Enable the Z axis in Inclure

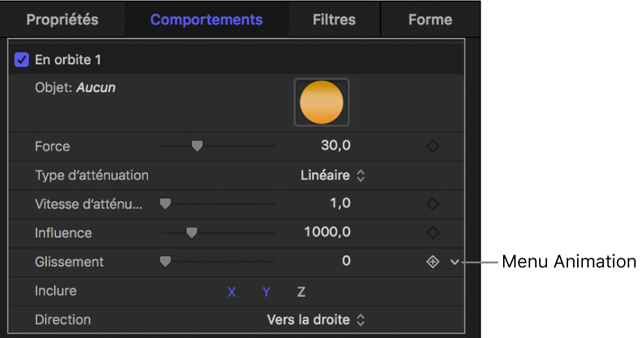(x=300, y=292)
